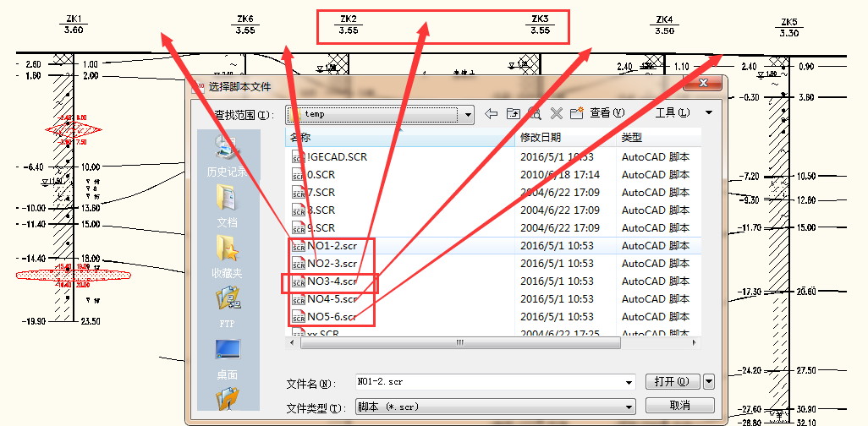Open 文档 (Documents) in places sidebar
Viewport: 868px width, 426px height.
(227, 207)
